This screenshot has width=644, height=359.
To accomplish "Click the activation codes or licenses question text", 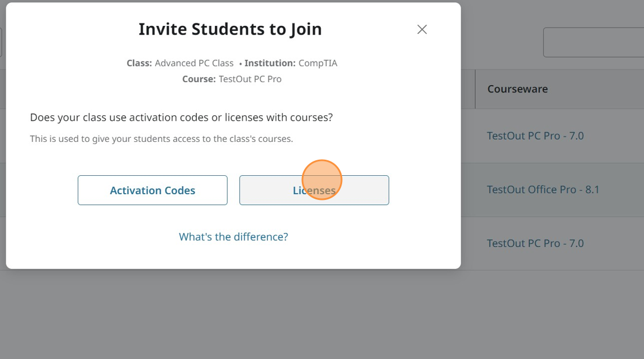I will [181, 118].
